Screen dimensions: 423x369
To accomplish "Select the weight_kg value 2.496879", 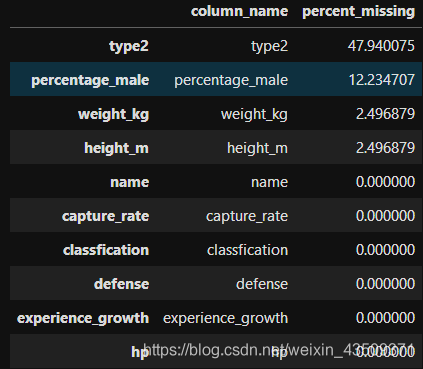I will coord(385,114).
